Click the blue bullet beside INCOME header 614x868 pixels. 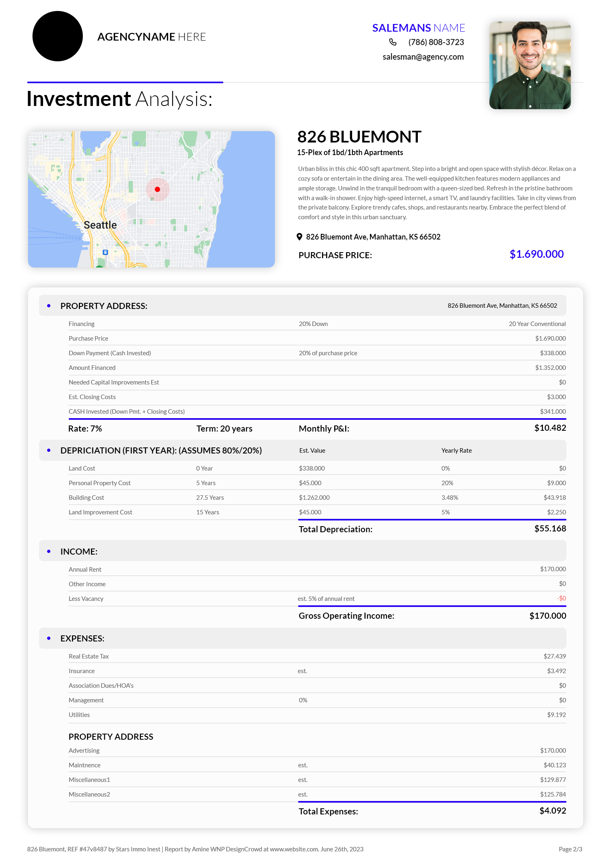49,551
